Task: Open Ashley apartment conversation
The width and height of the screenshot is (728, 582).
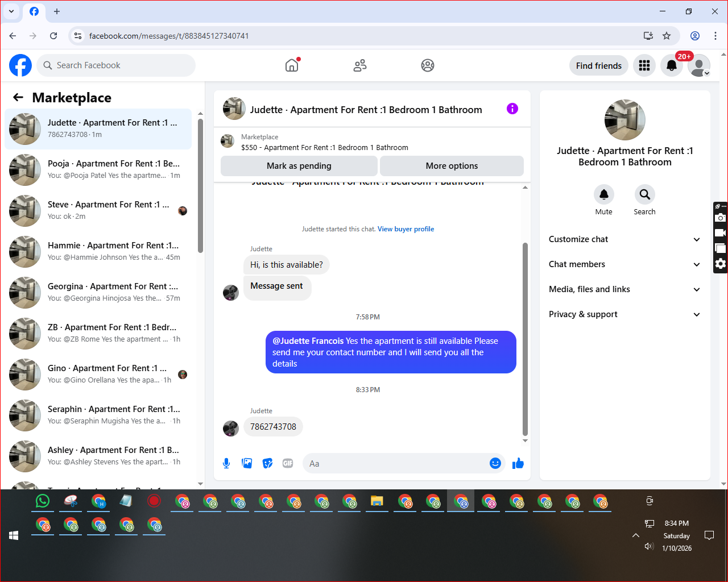Action: click(x=98, y=456)
